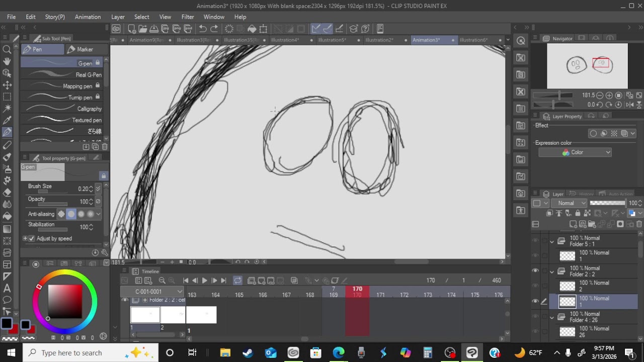Screen dimensions: 644x362
Task: Click frame 173 in timeline ruler
Action: 428,295
